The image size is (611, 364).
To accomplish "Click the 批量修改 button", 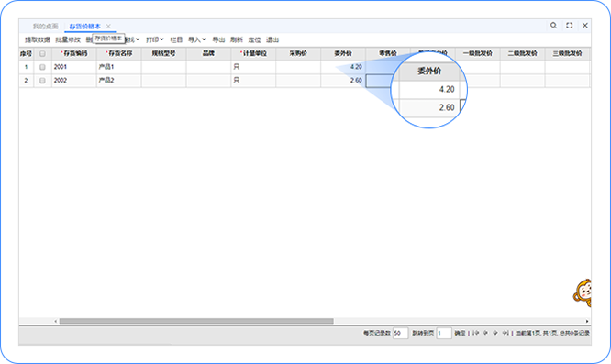I will [x=68, y=39].
